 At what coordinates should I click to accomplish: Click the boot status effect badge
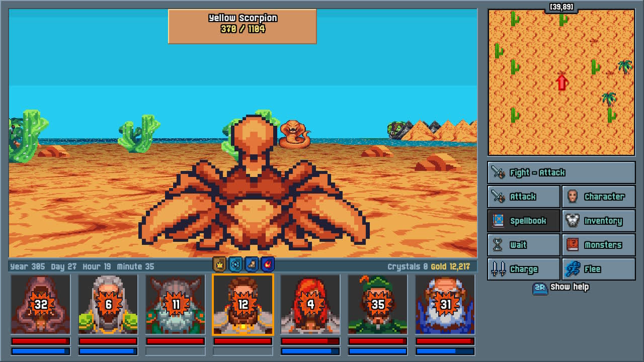[x=252, y=265]
